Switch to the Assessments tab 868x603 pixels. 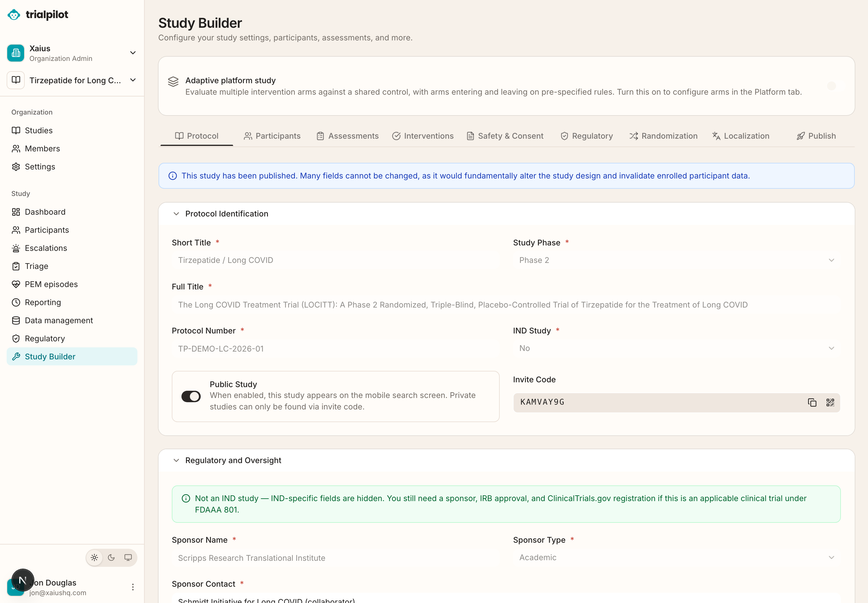[x=348, y=136]
